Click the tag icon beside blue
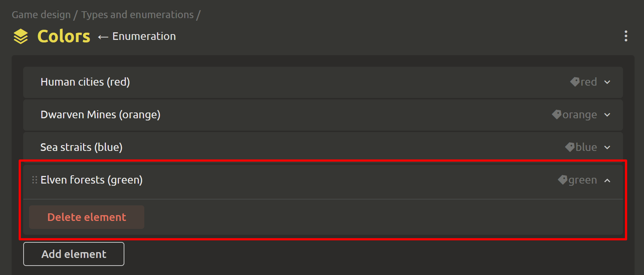644x275 pixels. 570,147
